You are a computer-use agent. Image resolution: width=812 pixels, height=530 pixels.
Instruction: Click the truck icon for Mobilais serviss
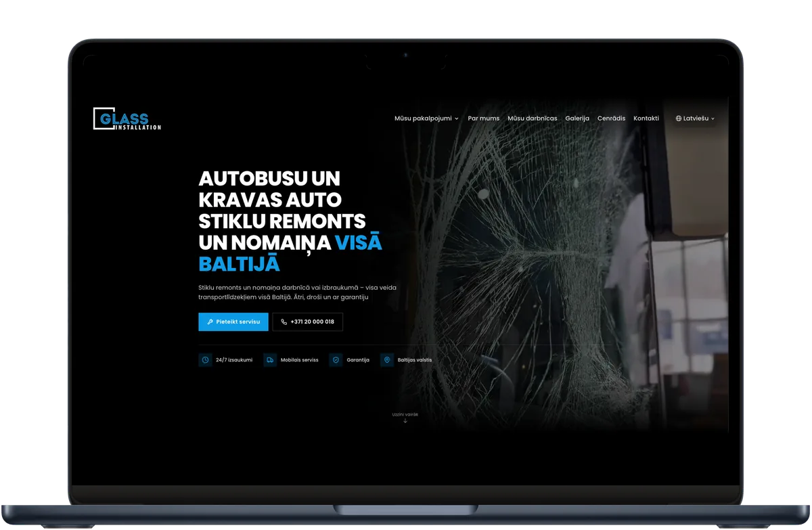click(x=270, y=360)
